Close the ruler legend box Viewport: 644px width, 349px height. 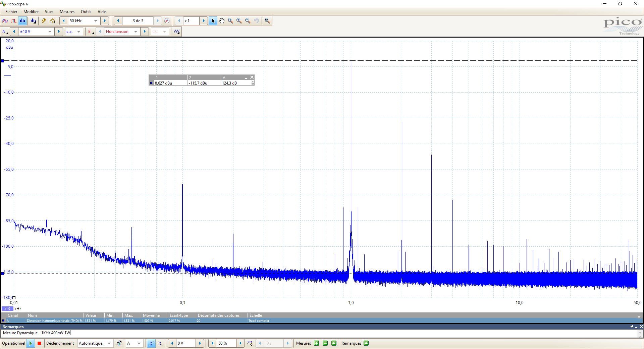pos(252,78)
